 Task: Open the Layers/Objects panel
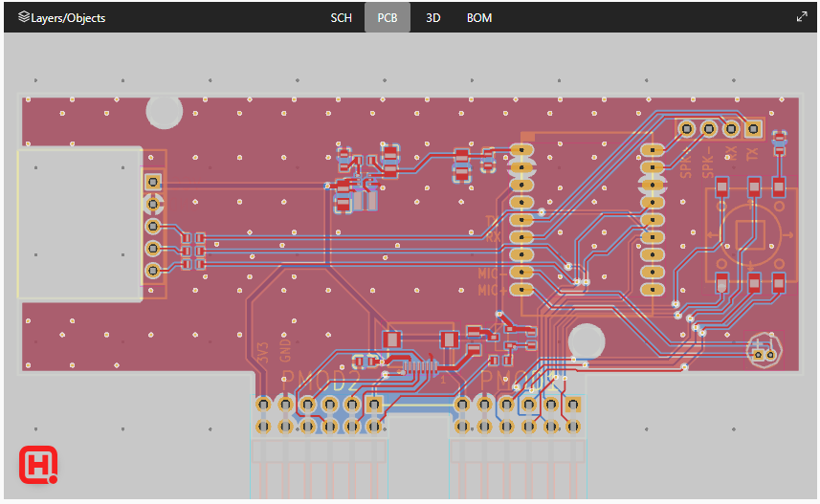(x=61, y=18)
